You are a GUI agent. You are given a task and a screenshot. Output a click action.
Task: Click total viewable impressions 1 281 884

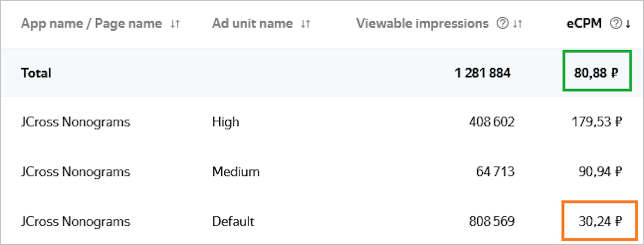[x=482, y=73]
